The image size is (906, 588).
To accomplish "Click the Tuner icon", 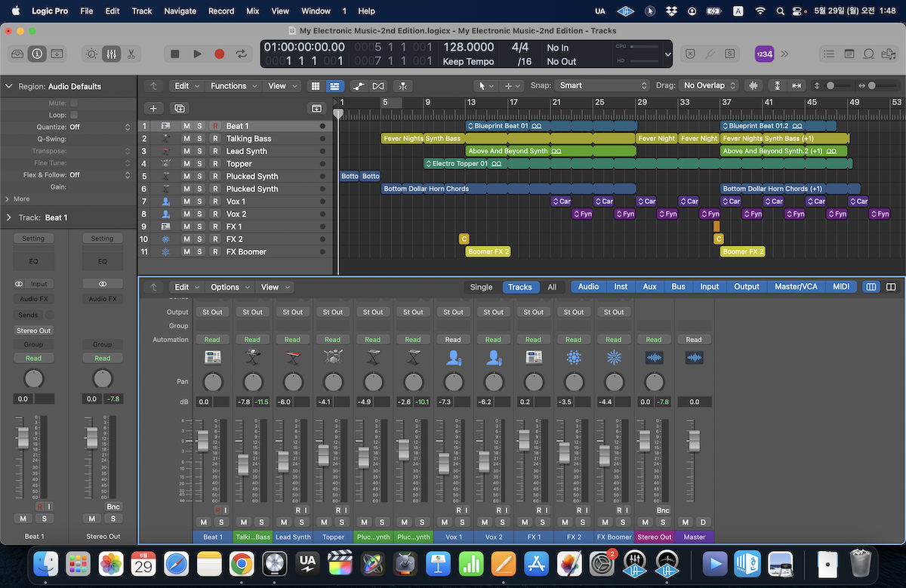I will point(710,54).
